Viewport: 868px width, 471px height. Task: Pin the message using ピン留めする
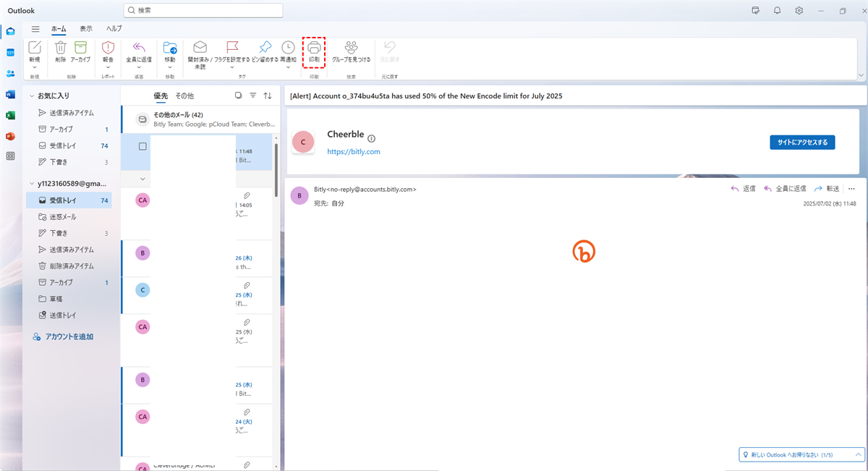[265, 48]
